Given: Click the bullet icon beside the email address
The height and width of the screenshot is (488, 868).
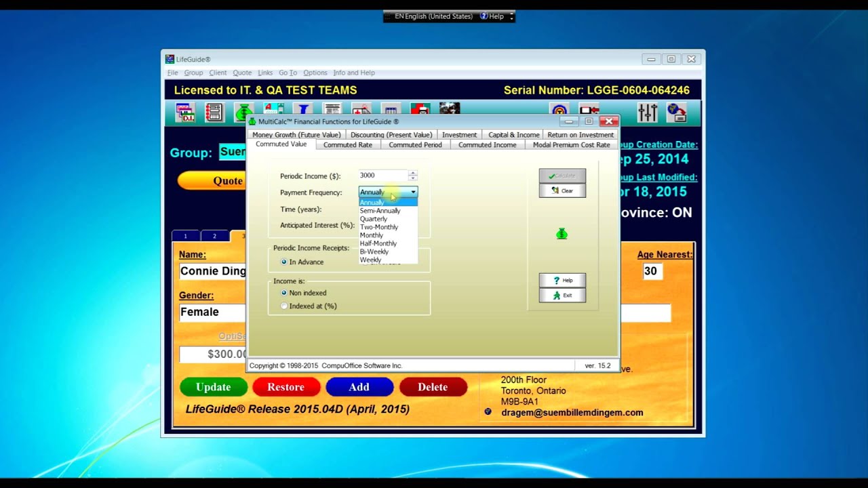Looking at the screenshot, I should pos(488,411).
